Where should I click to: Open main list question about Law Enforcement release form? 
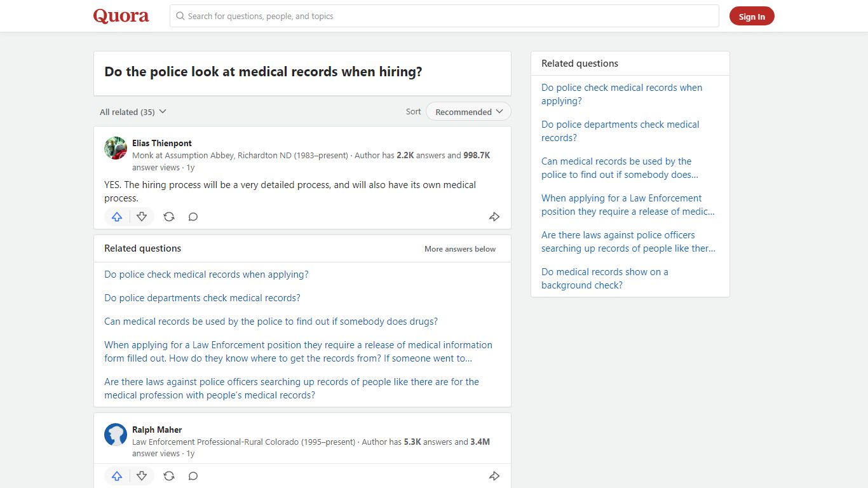click(x=298, y=351)
